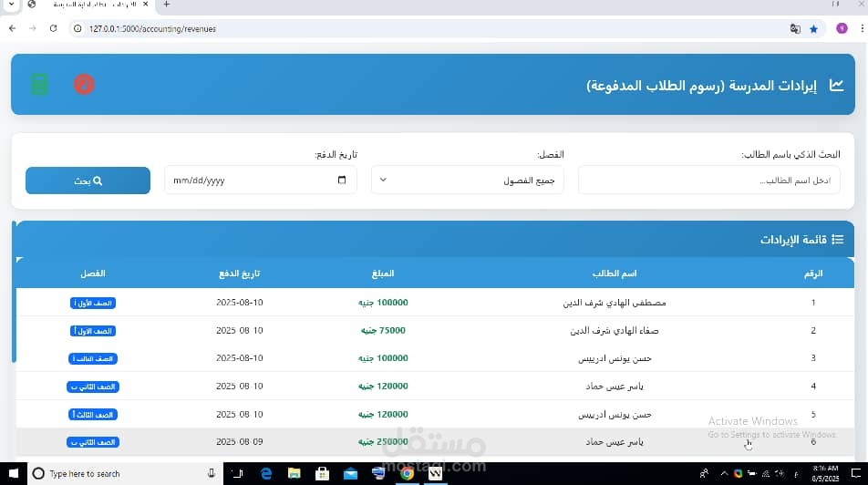Click the class badge in row 1
Image resolution: width=868 pixels, height=485 pixels.
coord(93,303)
